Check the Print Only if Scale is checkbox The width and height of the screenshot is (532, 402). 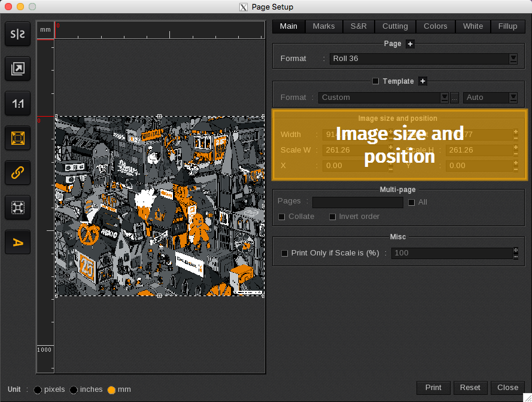(x=285, y=253)
